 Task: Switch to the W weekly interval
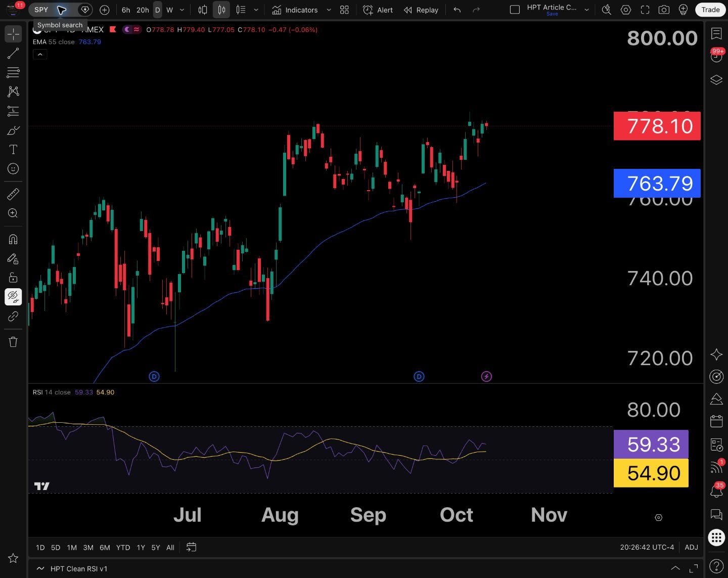[169, 10]
